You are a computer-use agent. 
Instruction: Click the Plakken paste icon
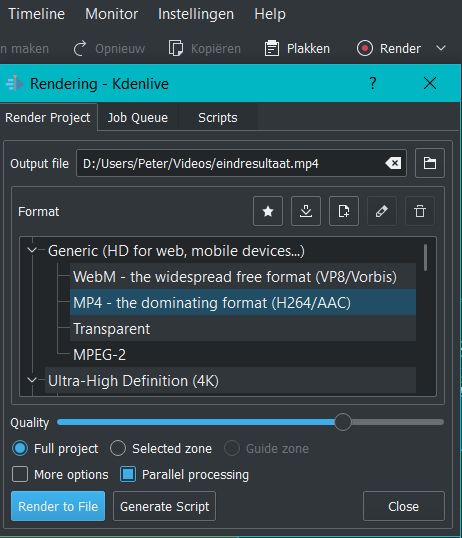(272, 48)
